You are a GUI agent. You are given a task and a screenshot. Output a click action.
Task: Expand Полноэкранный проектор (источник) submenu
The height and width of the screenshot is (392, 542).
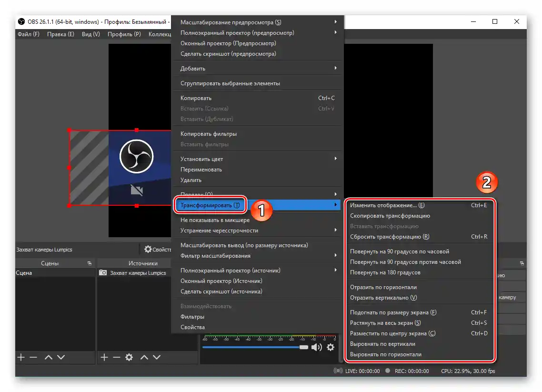(258, 271)
